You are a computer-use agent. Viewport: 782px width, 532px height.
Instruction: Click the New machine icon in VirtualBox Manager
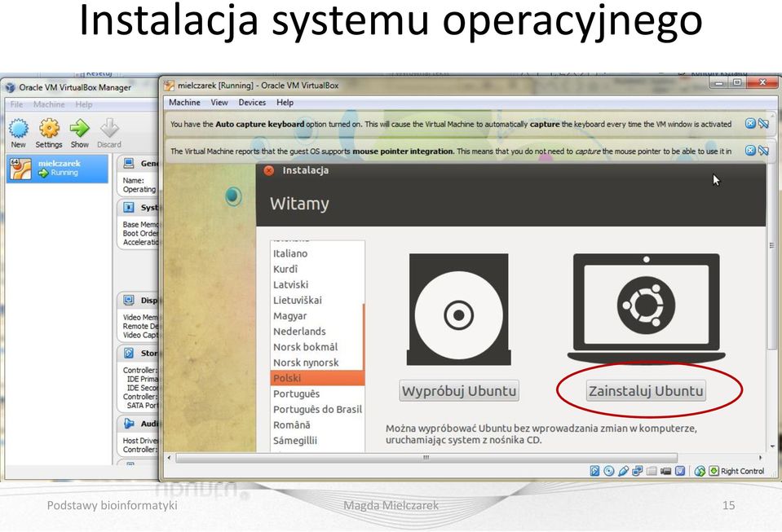[19, 128]
